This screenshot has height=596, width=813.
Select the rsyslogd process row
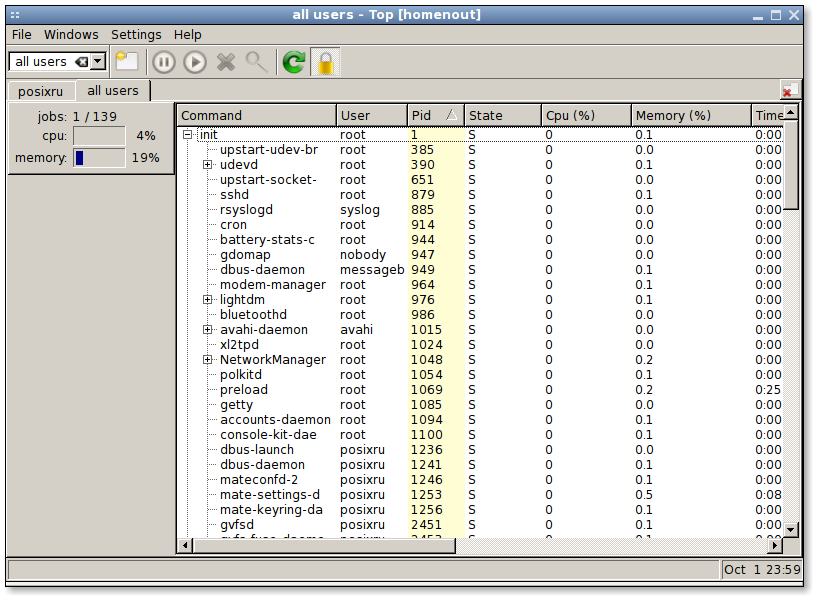481,210
